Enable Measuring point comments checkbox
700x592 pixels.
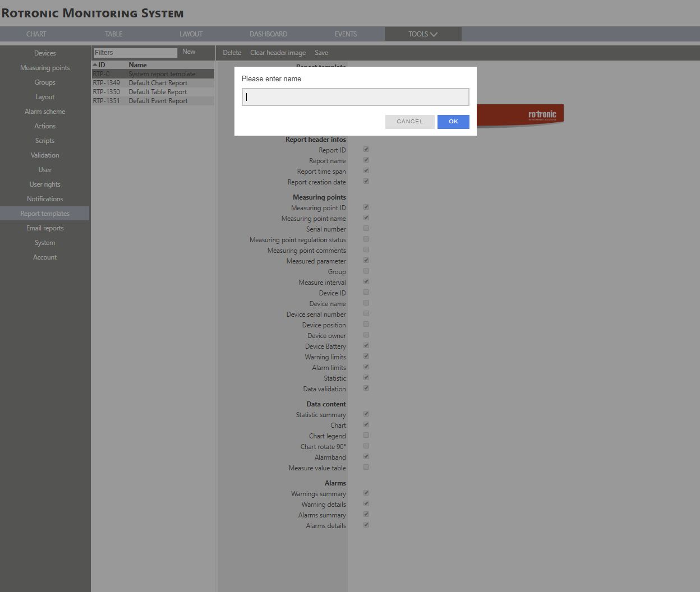point(366,250)
